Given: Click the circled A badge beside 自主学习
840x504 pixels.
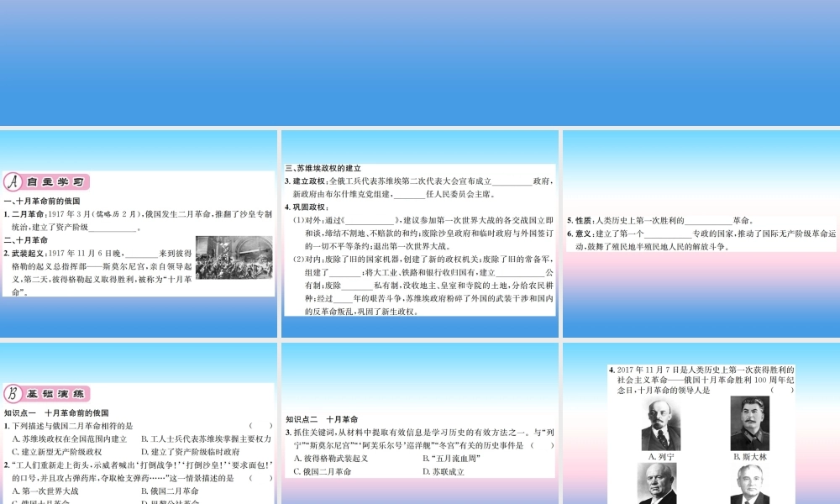Looking at the screenshot, I should (13, 182).
